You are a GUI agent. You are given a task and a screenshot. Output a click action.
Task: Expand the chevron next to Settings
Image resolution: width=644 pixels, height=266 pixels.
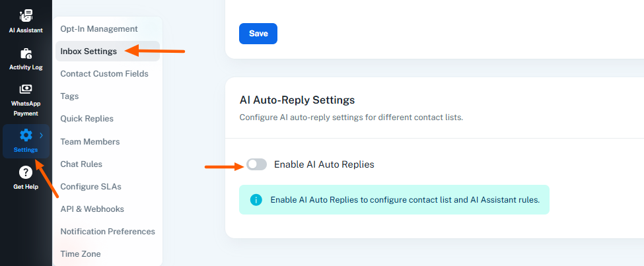(41, 135)
